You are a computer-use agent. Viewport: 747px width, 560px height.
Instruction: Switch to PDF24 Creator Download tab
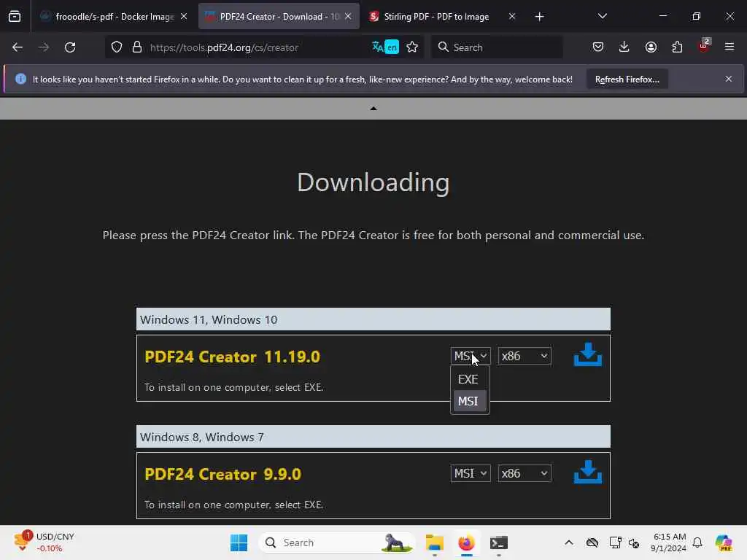[279, 17]
